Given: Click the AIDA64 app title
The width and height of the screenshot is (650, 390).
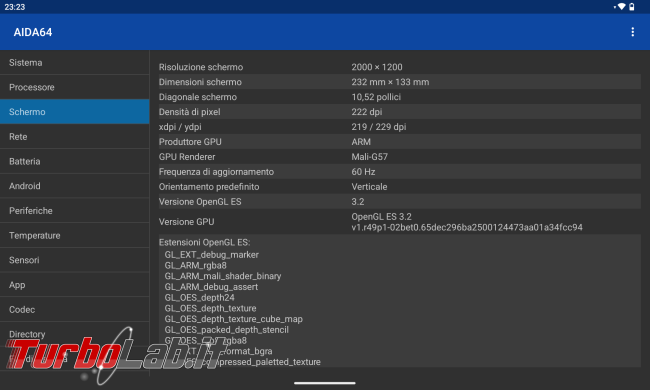Looking at the screenshot, I should pyautogui.click(x=33, y=32).
